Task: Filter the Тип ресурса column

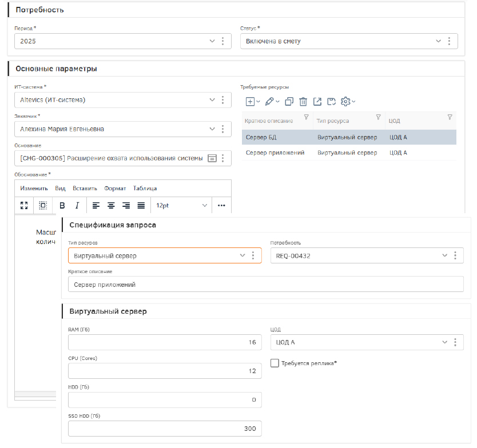Action: pyautogui.click(x=378, y=117)
